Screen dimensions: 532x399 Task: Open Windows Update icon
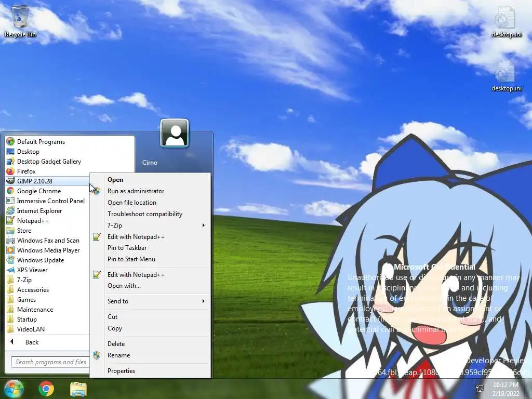[x=10, y=260]
